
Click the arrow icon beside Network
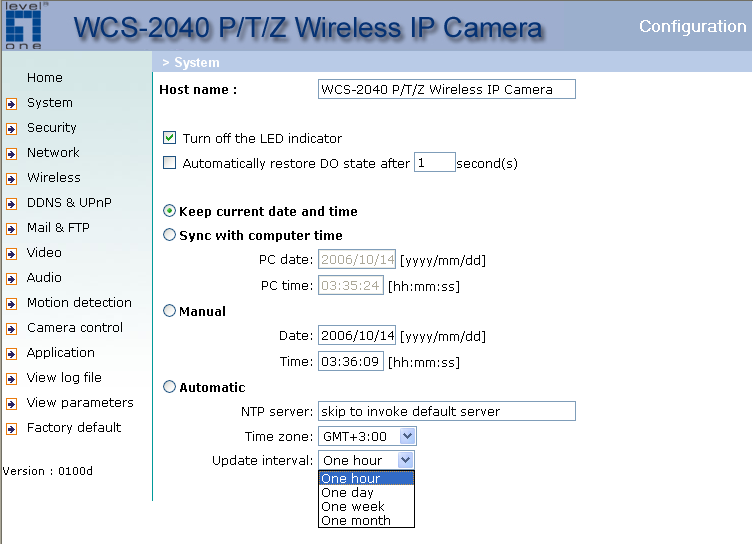pyautogui.click(x=11, y=153)
